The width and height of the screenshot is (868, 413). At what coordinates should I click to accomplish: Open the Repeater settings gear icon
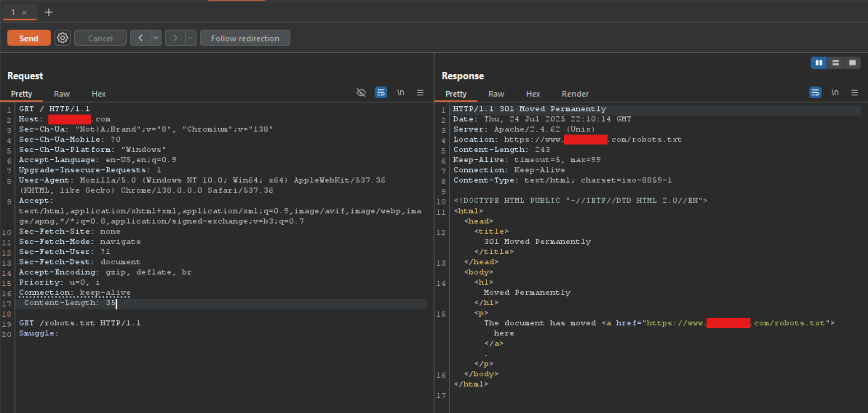[62, 38]
